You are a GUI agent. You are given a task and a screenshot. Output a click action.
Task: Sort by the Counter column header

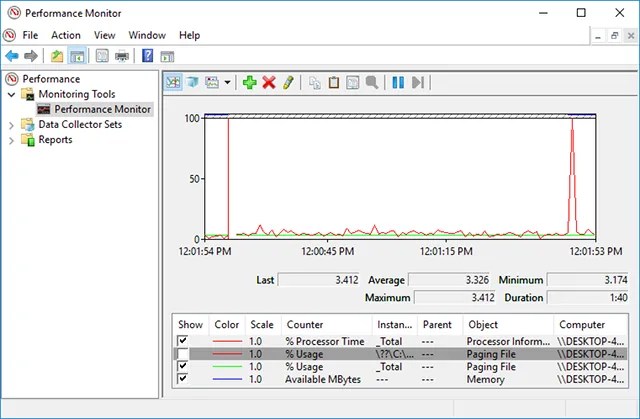click(327, 325)
